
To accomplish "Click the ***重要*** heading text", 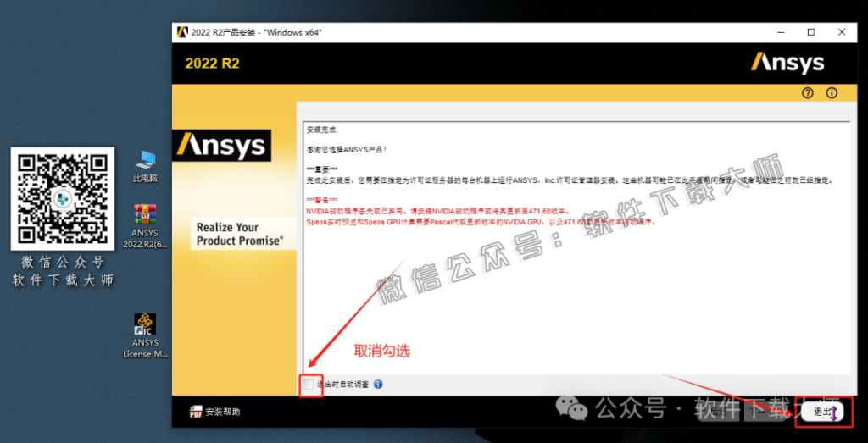I will [321, 169].
